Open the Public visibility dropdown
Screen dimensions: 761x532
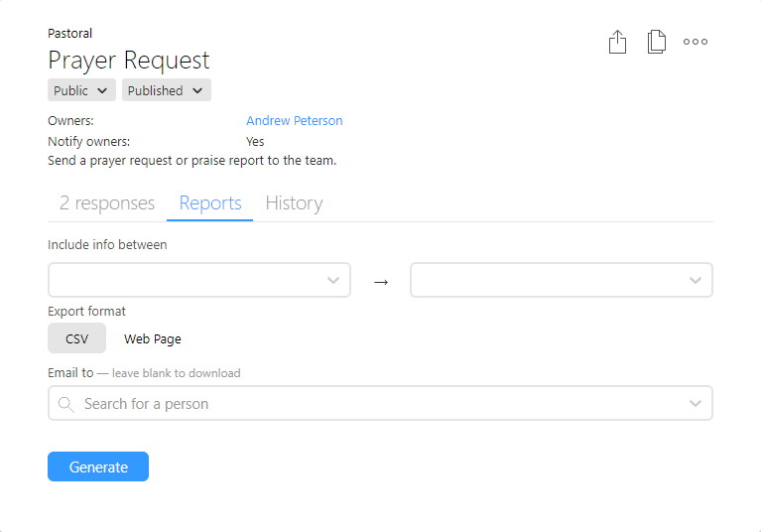[81, 90]
